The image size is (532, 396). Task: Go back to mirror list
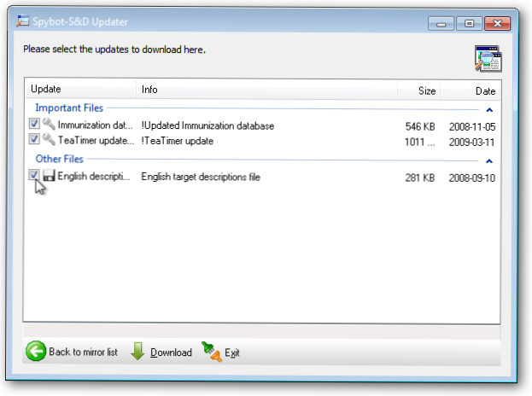pos(82,352)
